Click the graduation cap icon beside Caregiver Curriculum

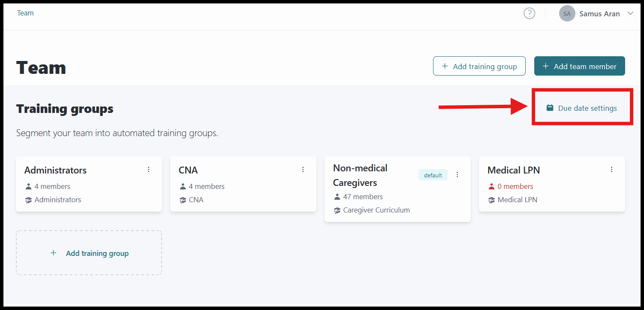pos(337,210)
